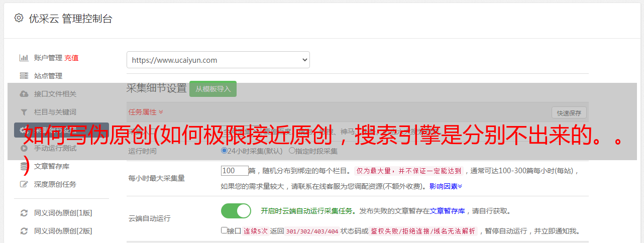644x243 pixels.
Task: Open the 接口文件相关 menu item
Action: pyautogui.click(x=55, y=94)
